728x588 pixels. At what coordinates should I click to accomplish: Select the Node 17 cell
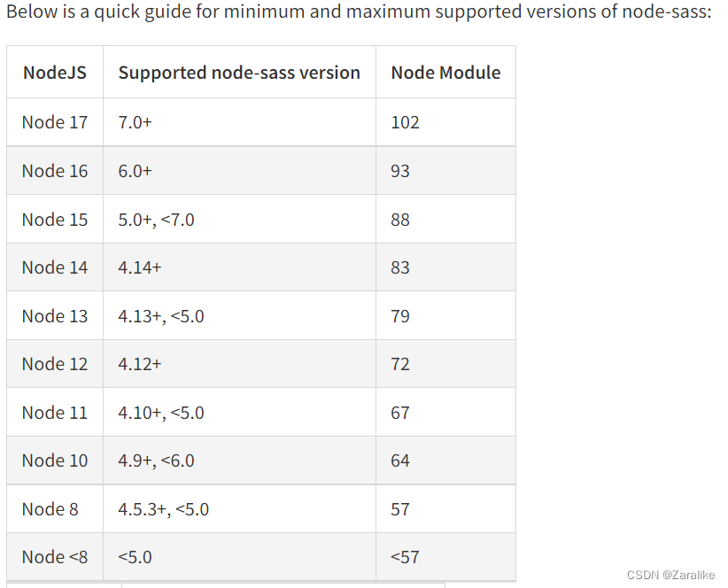point(55,122)
